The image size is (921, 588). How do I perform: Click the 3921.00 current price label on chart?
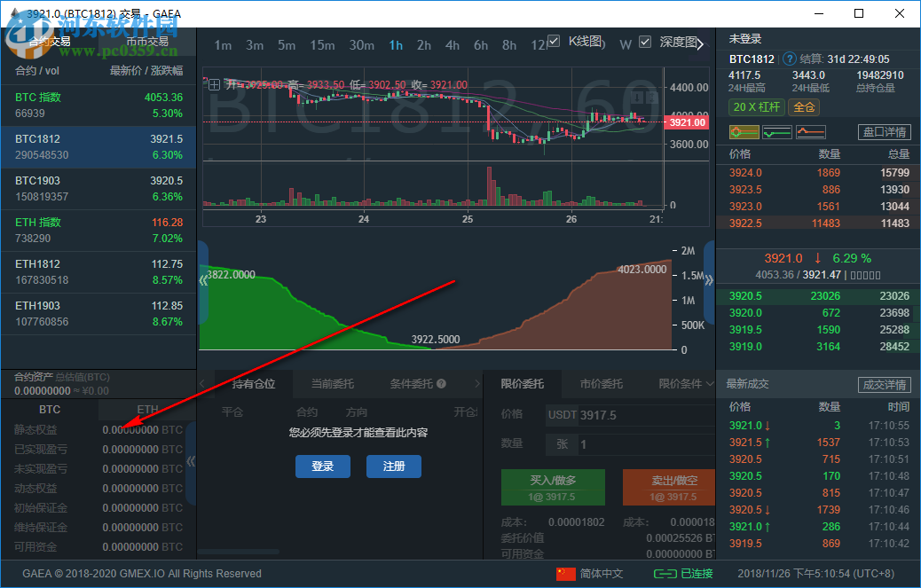[687, 122]
